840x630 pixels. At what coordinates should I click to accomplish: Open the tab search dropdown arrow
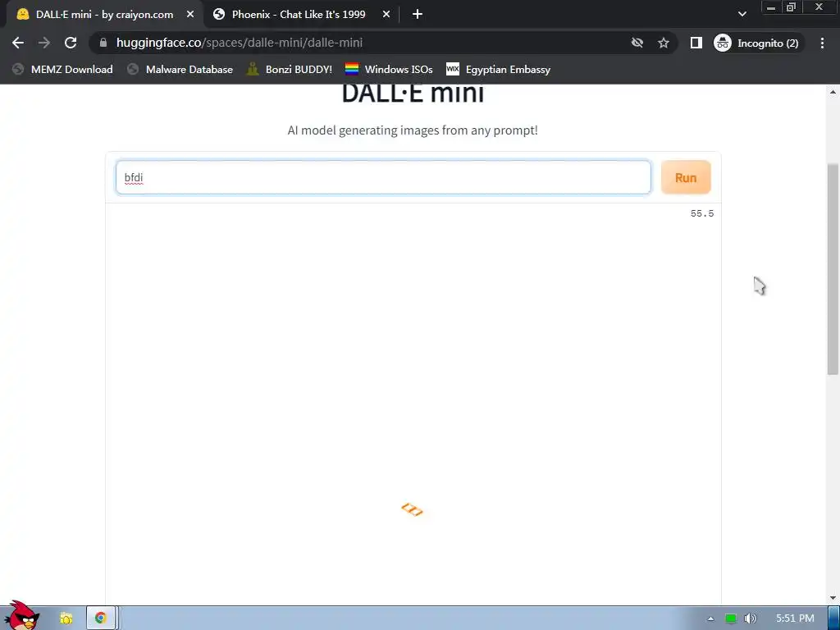742,15
